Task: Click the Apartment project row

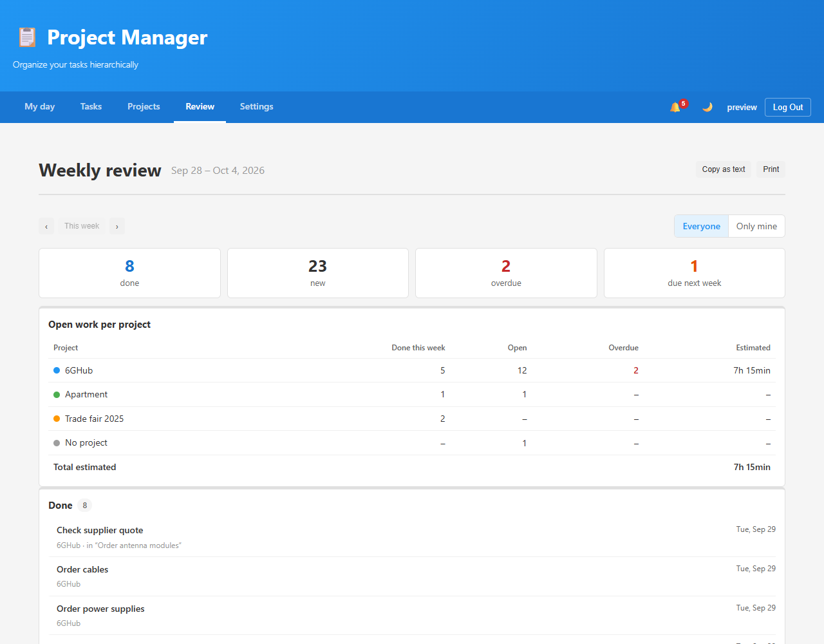Action: [x=412, y=395]
